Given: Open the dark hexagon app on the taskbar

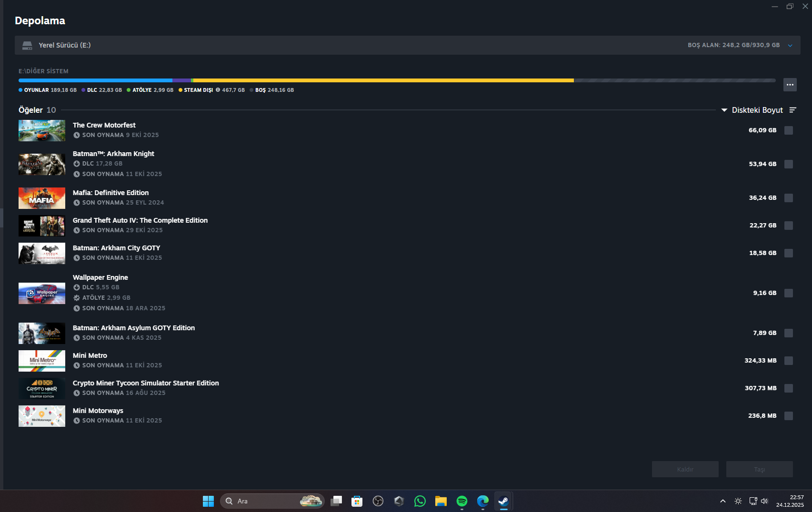Looking at the screenshot, I should pos(399,501).
